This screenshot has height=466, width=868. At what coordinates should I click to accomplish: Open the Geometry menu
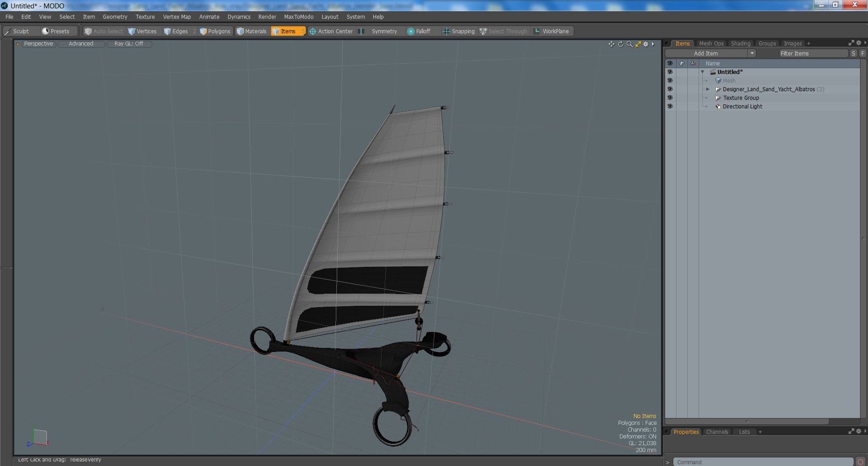pyautogui.click(x=115, y=17)
